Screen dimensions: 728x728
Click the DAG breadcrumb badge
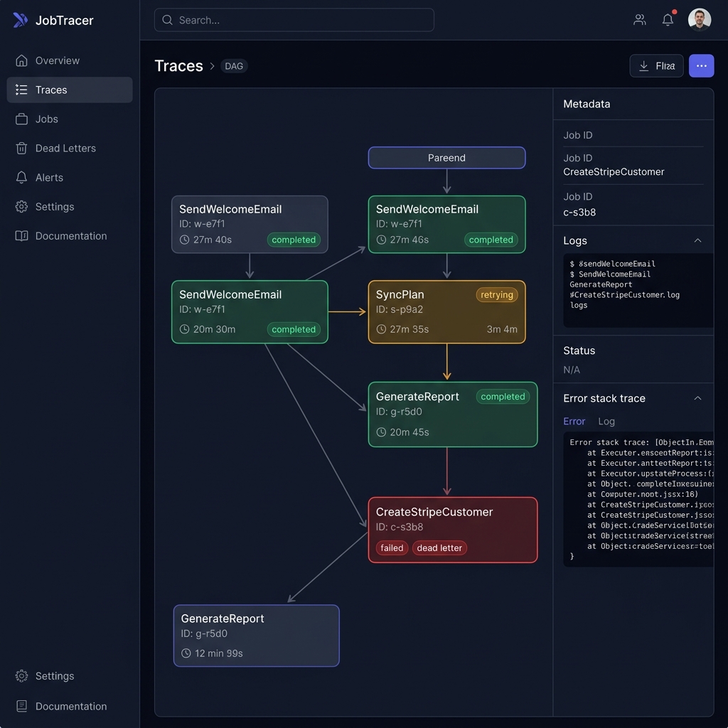pos(234,66)
